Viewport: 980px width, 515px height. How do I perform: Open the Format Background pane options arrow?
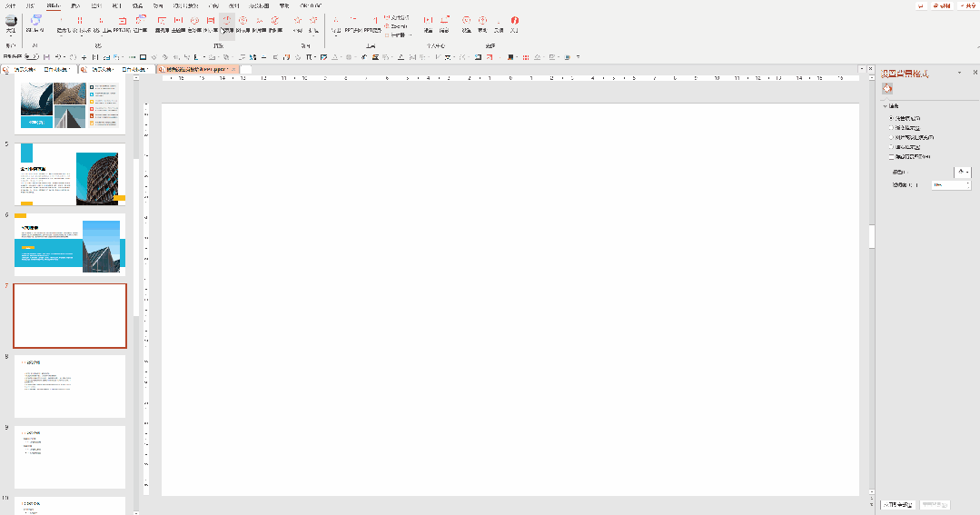[x=959, y=74]
